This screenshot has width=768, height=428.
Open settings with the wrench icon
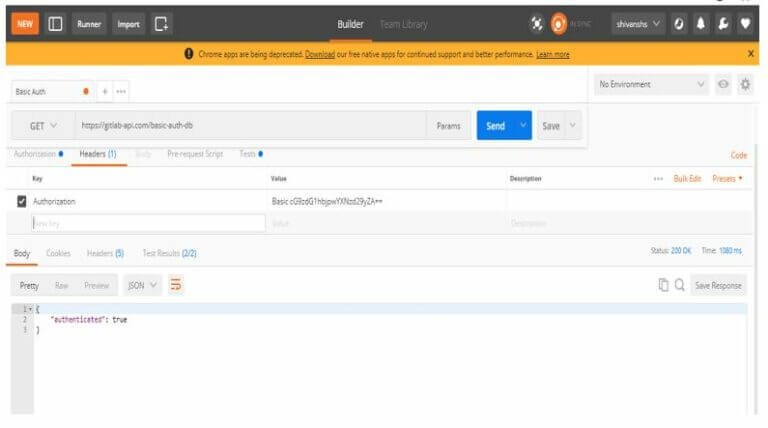coord(723,24)
